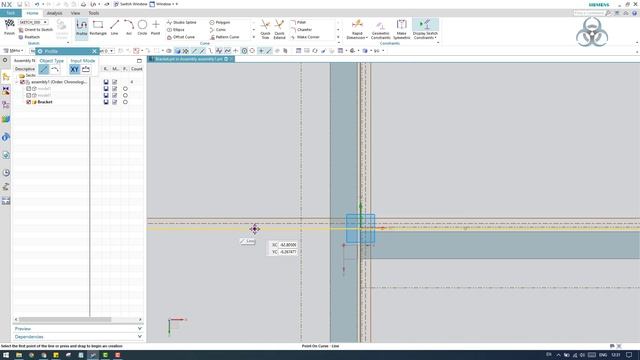Activate Quick Trim
Viewport: 640px width, 360px height.
tap(265, 29)
